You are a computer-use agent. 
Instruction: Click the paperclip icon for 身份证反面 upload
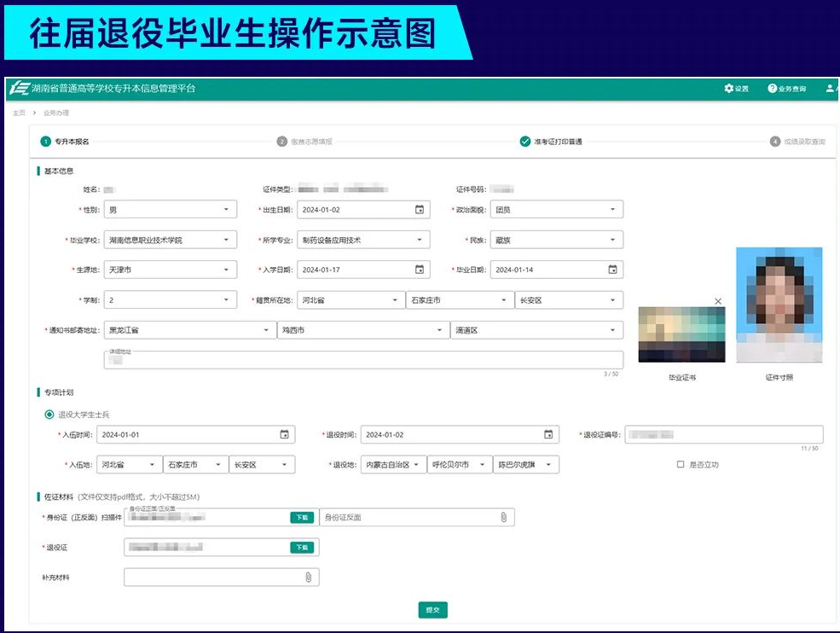[x=505, y=516]
